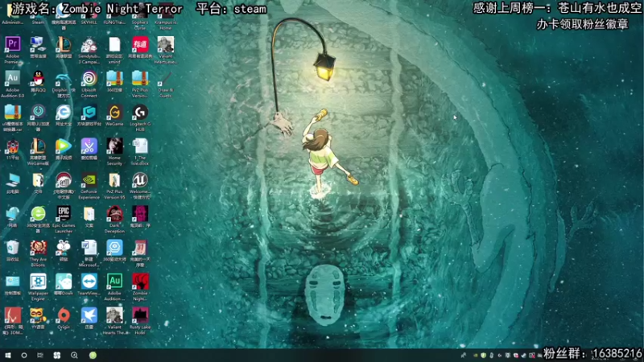644x362 pixels.
Task: Open the green browser taskbar icon
Action: click(x=93, y=356)
